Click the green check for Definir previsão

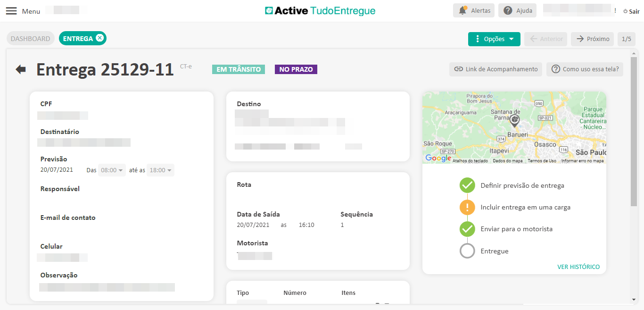coord(467,185)
